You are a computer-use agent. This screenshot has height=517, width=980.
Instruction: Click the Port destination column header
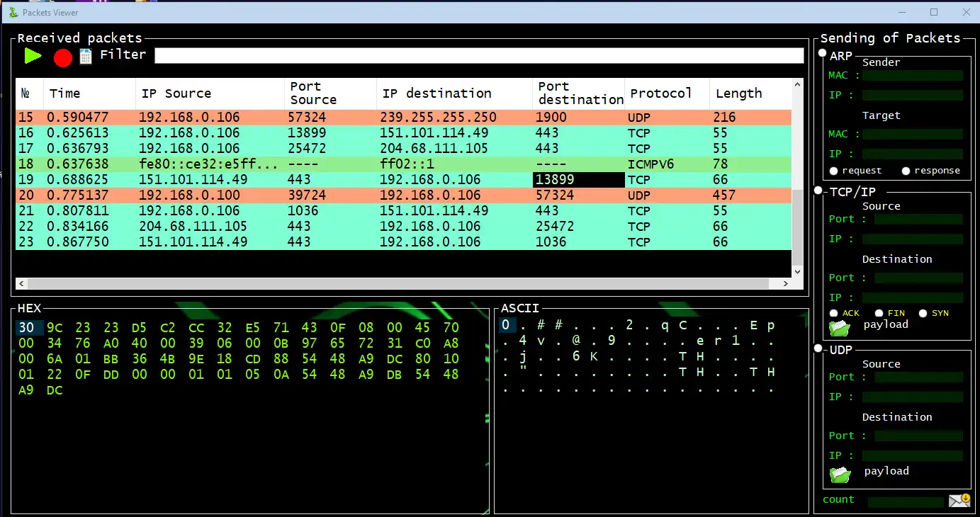(578, 93)
